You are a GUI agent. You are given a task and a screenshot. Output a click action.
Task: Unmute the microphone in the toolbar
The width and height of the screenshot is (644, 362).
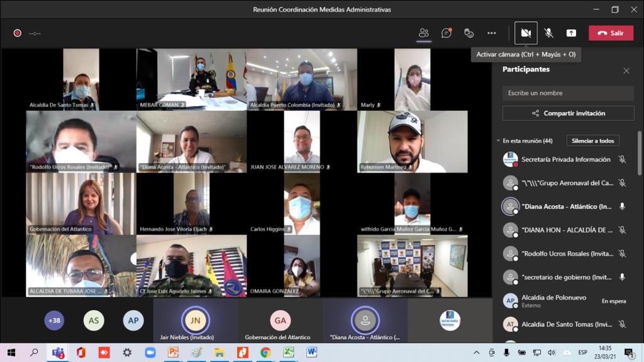click(548, 33)
